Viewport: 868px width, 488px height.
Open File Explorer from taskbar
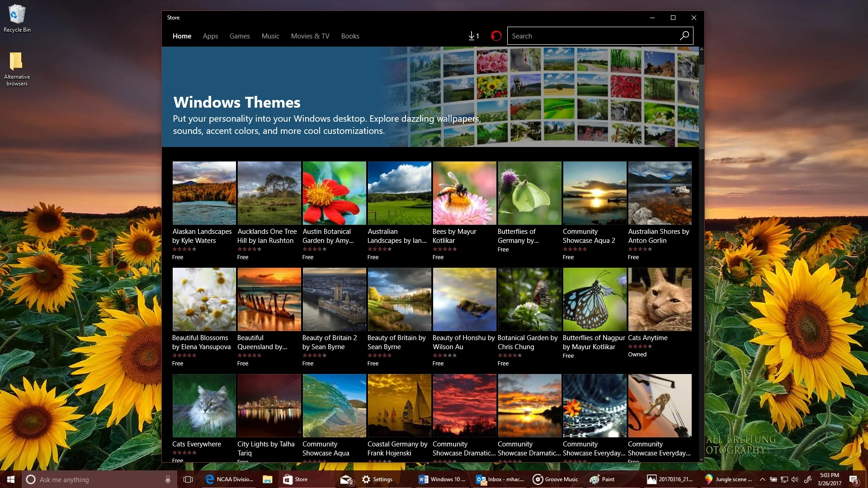(x=268, y=479)
